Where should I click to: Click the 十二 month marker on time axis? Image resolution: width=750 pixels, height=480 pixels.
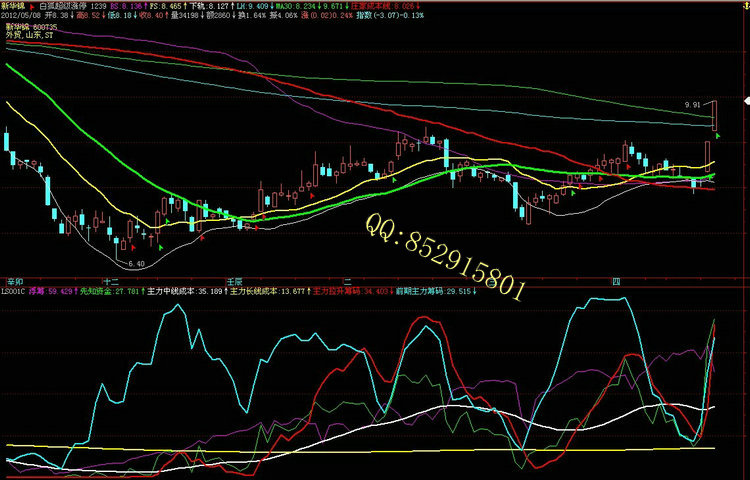(x=111, y=281)
